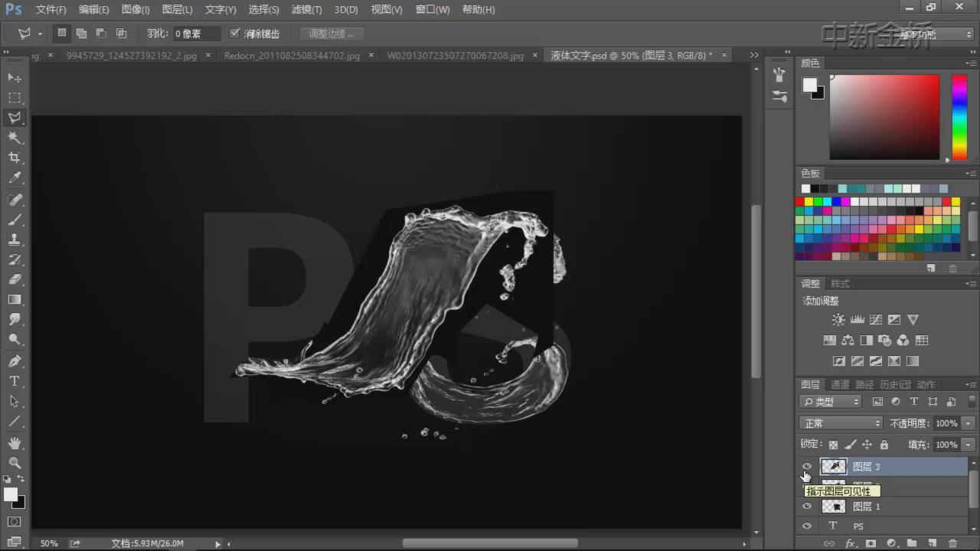Select the Polygonal Lasso tool in the toolbox

coord(15,117)
